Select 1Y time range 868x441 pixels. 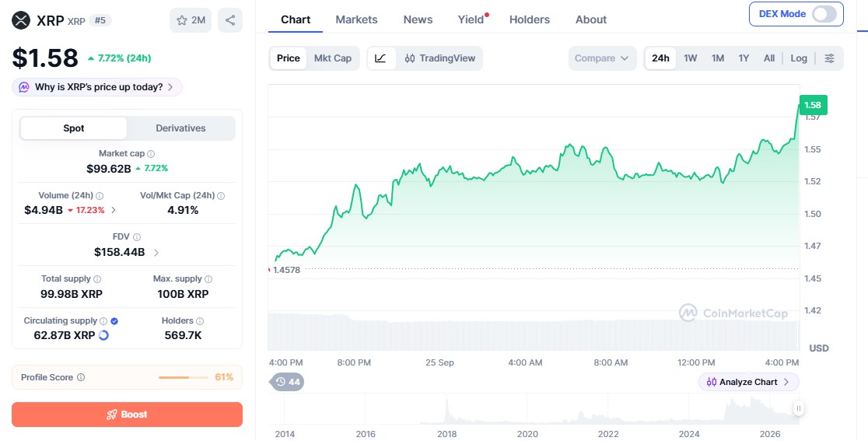point(744,58)
